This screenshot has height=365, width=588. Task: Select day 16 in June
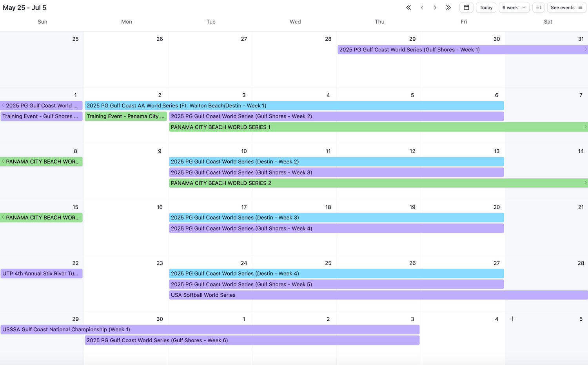[x=160, y=207]
